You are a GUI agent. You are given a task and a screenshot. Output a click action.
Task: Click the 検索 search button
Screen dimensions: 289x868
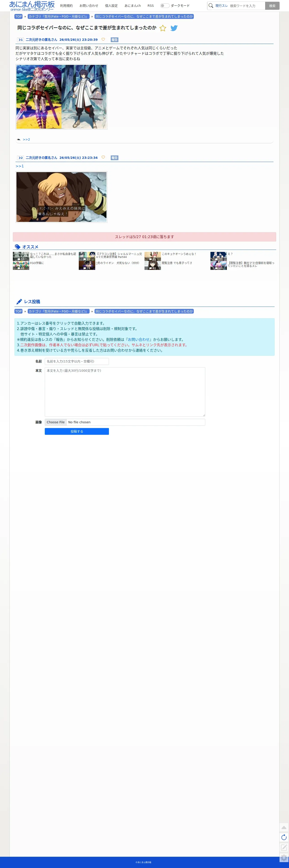[272, 6]
